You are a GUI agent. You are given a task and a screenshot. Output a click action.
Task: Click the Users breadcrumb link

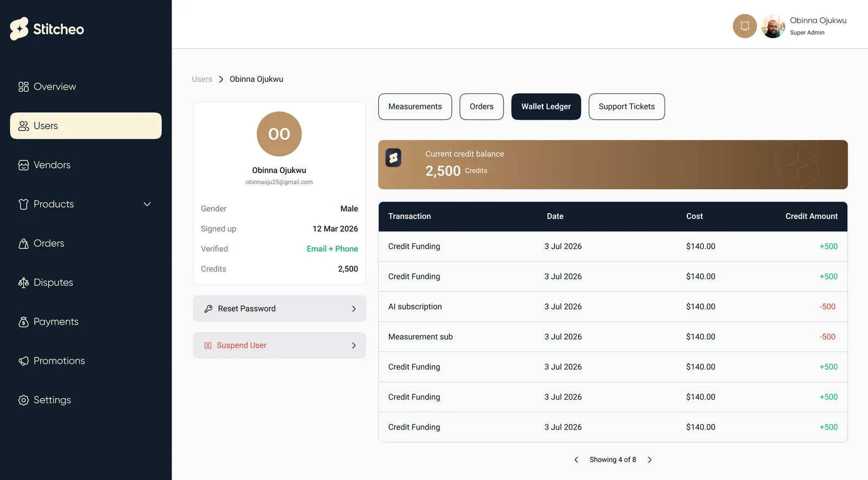[x=202, y=79]
